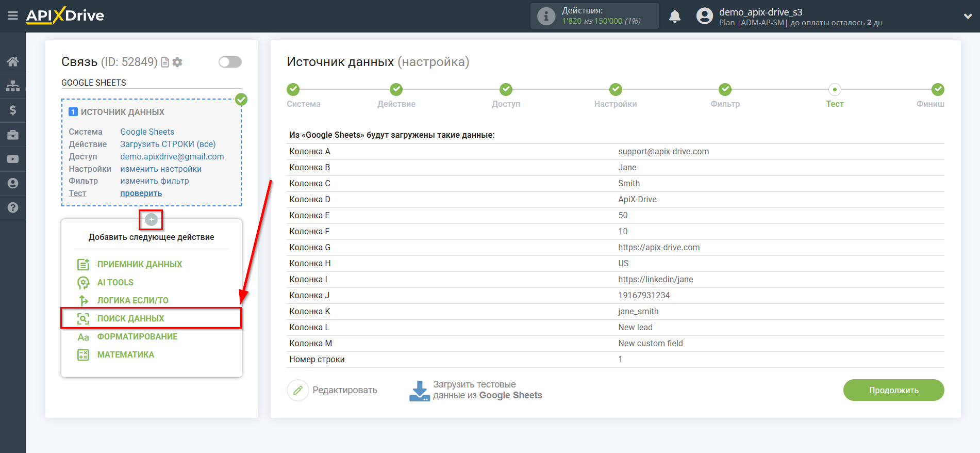Open the home icon in sidebar
Screen dimensions: 980x453
13,62
